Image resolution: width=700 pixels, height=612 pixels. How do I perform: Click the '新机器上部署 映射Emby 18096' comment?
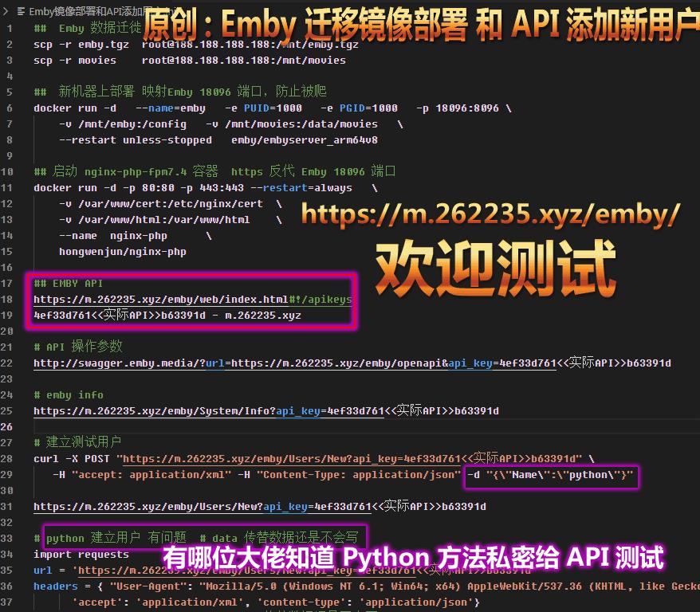tap(144, 92)
